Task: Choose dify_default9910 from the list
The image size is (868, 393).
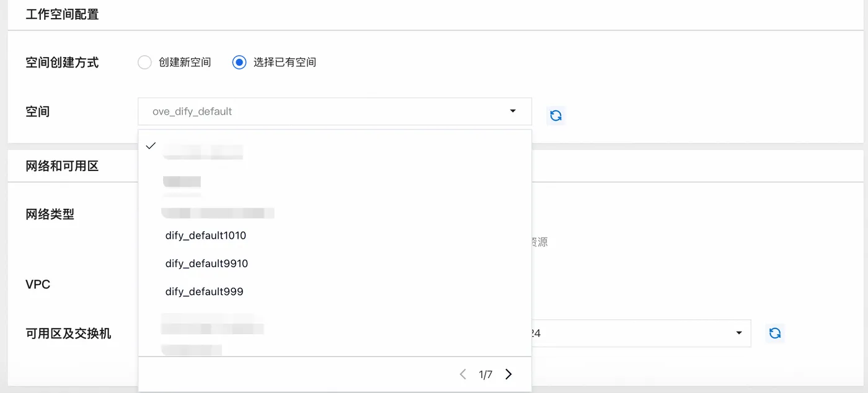Action: click(x=206, y=263)
